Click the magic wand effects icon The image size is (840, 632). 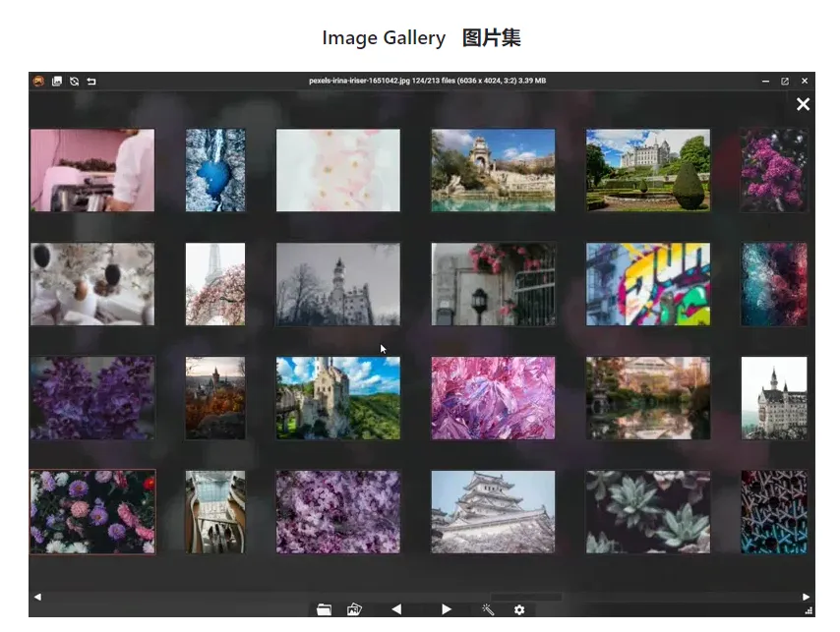(x=488, y=609)
